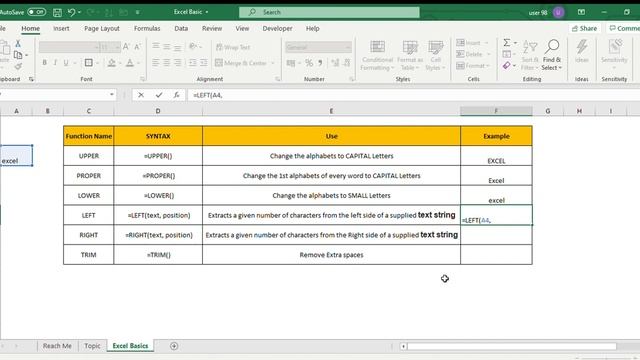Click the cell containing =RIGHT(text, position)
640x360 pixels.
[x=158, y=235]
